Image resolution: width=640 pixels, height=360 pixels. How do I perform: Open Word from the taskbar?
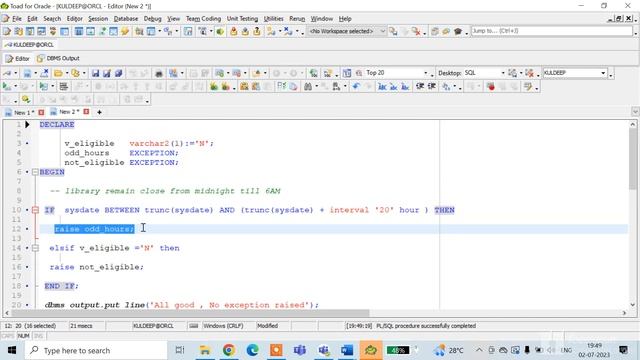click(347, 350)
